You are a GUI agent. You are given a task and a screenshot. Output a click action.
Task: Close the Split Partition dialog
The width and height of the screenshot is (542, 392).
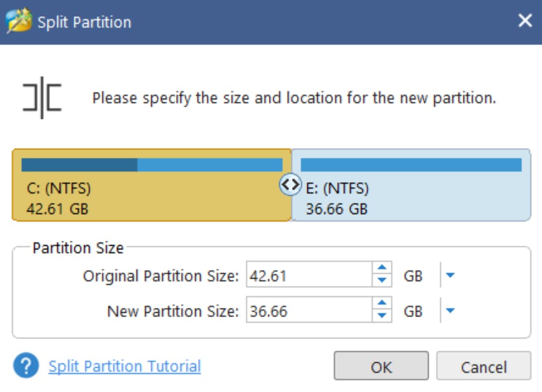click(x=525, y=21)
